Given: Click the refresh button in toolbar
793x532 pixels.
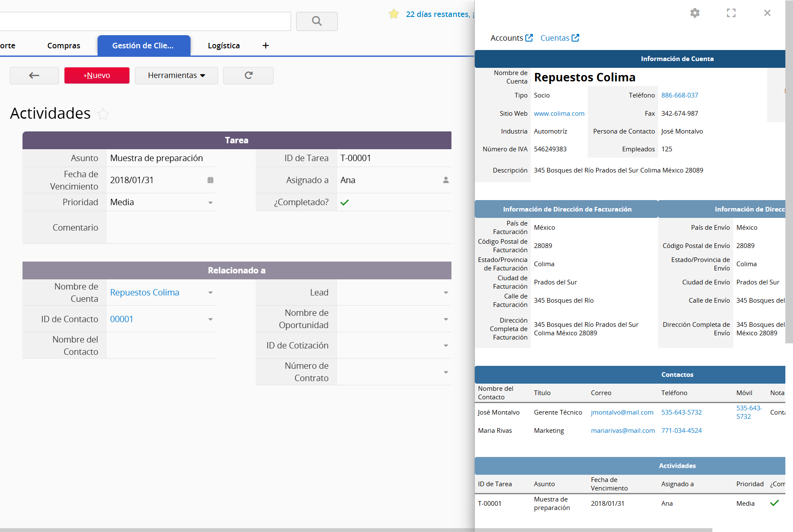Looking at the screenshot, I should point(248,75).
